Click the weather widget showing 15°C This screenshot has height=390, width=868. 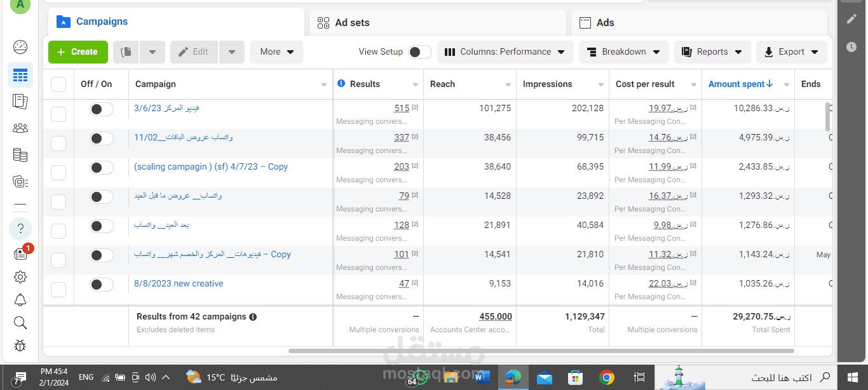click(231, 378)
